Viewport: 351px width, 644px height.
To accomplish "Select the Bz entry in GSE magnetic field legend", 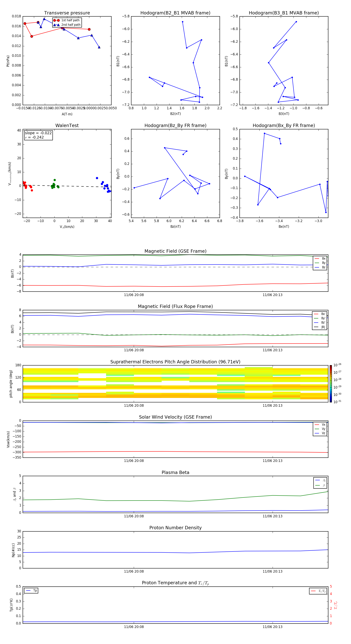I will coord(320,268).
